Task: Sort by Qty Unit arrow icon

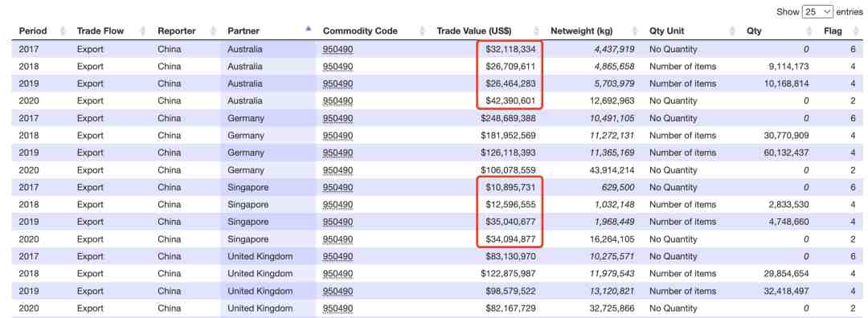Action: point(732,31)
